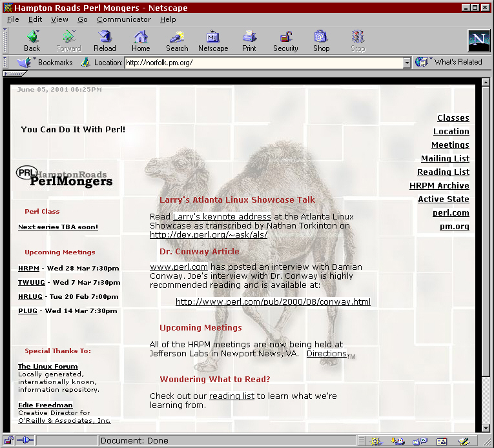Open the HRLUG meeting link
The height and width of the screenshot is (448, 494).
click(30, 296)
